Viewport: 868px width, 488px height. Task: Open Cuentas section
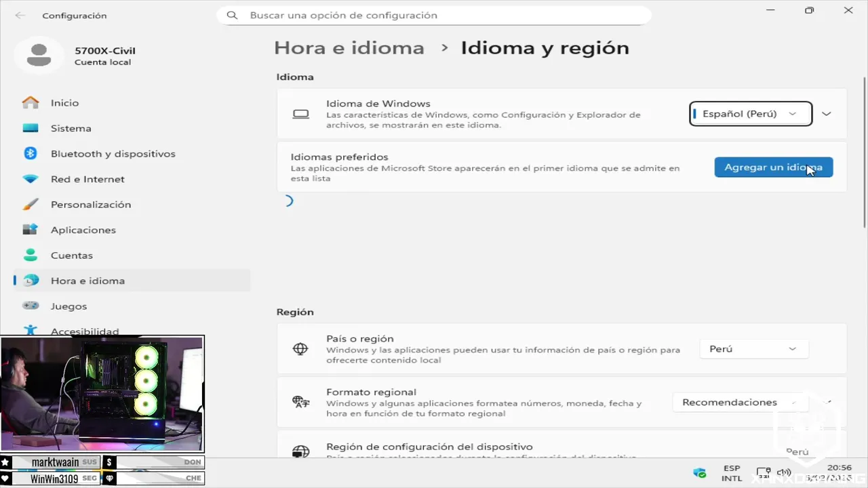click(x=132, y=256)
